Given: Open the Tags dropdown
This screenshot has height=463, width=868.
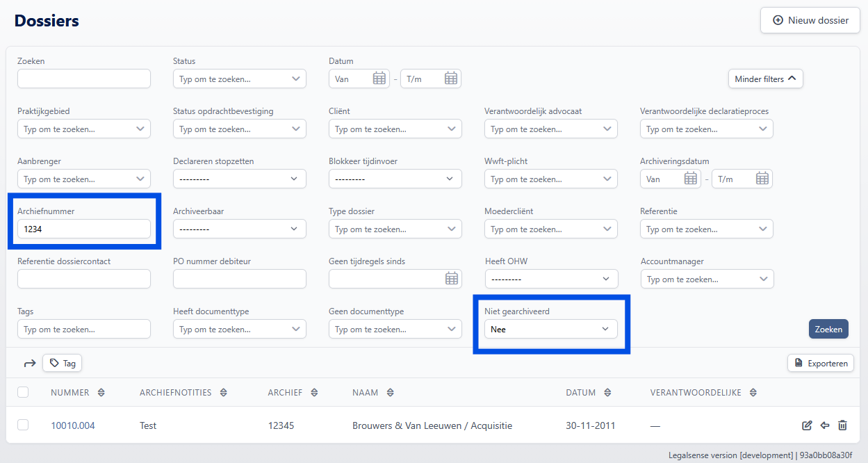Looking at the screenshot, I should (x=84, y=329).
